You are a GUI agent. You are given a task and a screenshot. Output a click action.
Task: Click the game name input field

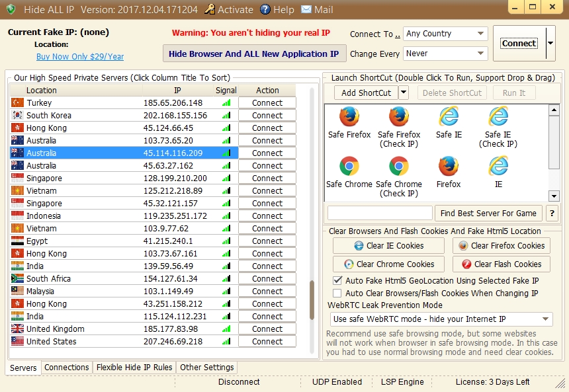point(380,214)
